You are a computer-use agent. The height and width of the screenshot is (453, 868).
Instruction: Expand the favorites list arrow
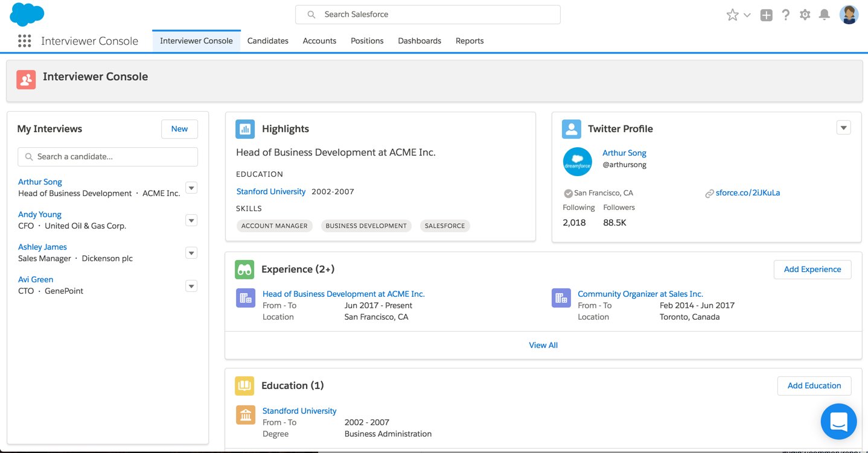click(x=747, y=15)
